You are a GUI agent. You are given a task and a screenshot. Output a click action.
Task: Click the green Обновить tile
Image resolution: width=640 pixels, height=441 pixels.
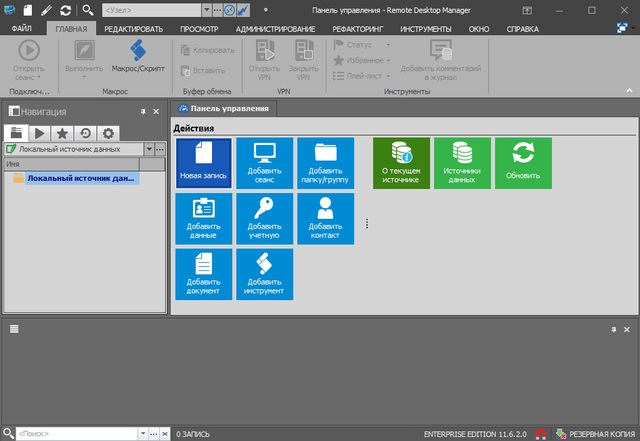coord(523,163)
